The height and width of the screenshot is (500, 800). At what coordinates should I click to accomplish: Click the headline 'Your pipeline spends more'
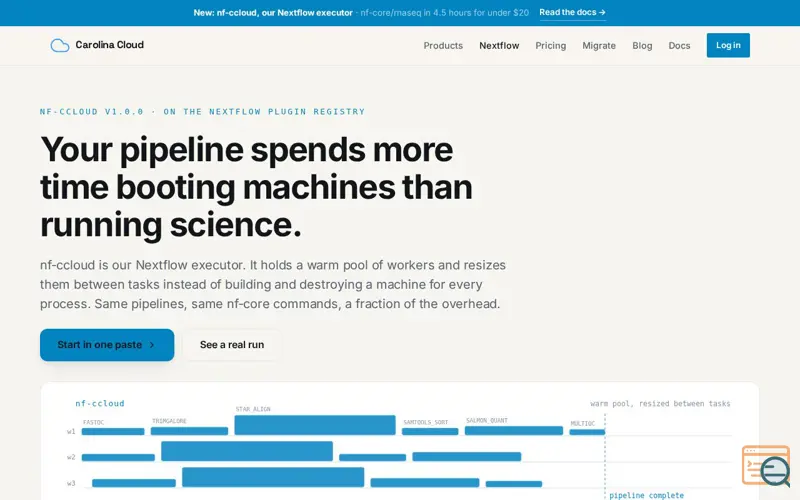pyautogui.click(x=246, y=149)
